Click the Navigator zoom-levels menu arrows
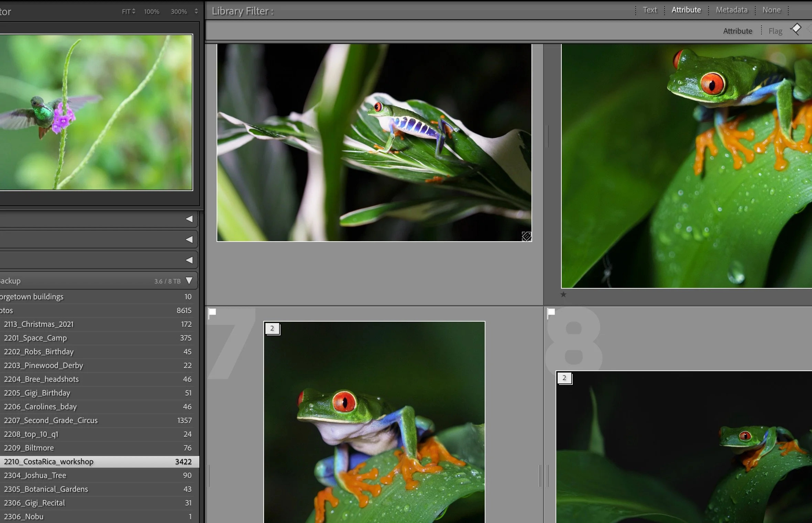The height and width of the screenshot is (523, 812). click(196, 11)
